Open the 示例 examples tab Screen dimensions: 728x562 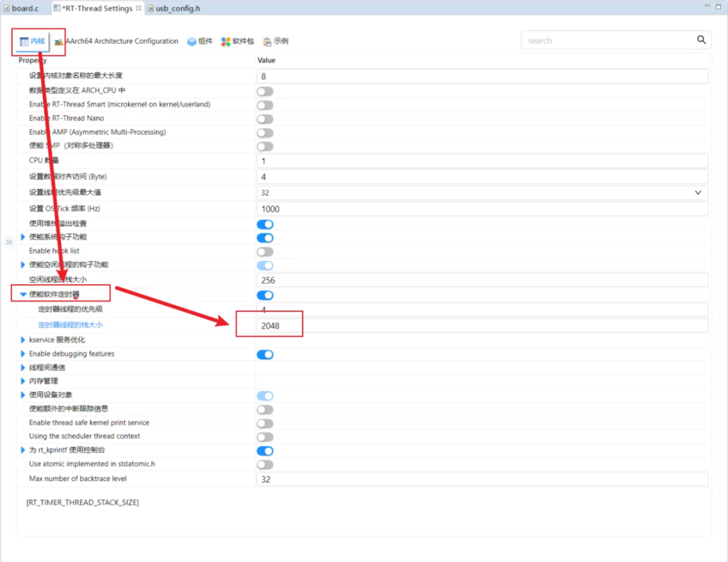tap(276, 41)
